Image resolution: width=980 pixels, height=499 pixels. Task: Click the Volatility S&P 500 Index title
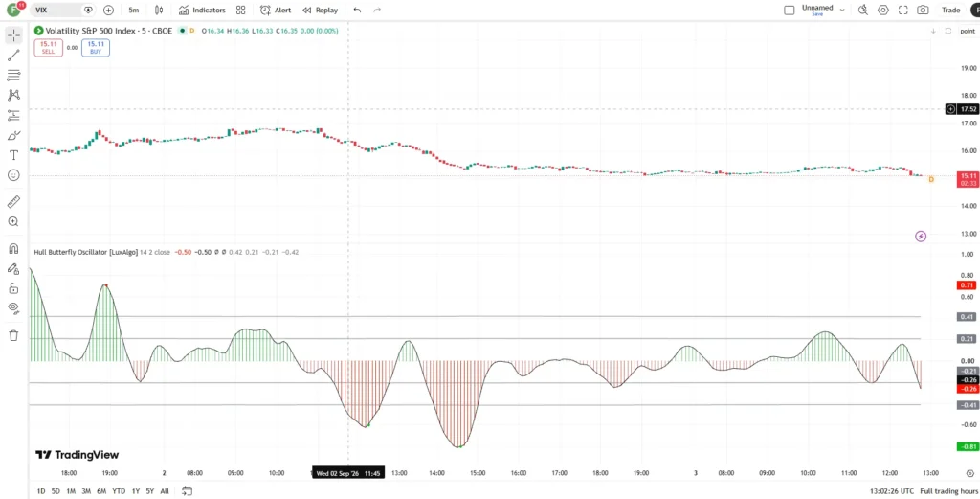point(108,30)
